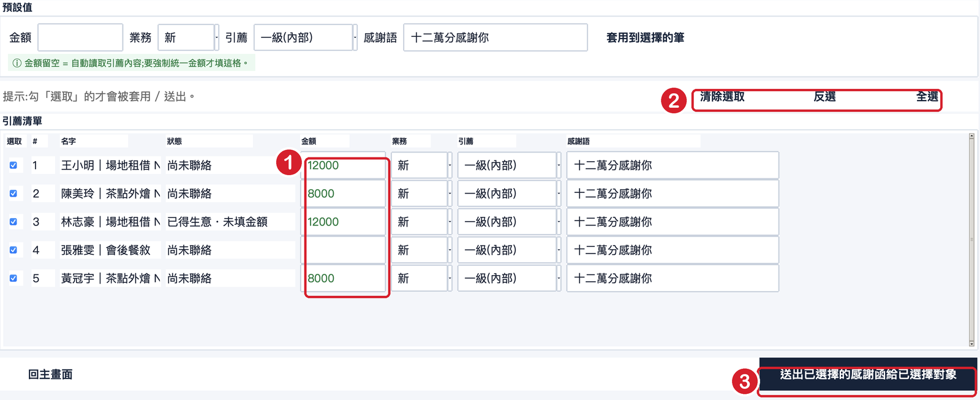Click the 清除選取 button
980x400 pixels.
[x=723, y=97]
